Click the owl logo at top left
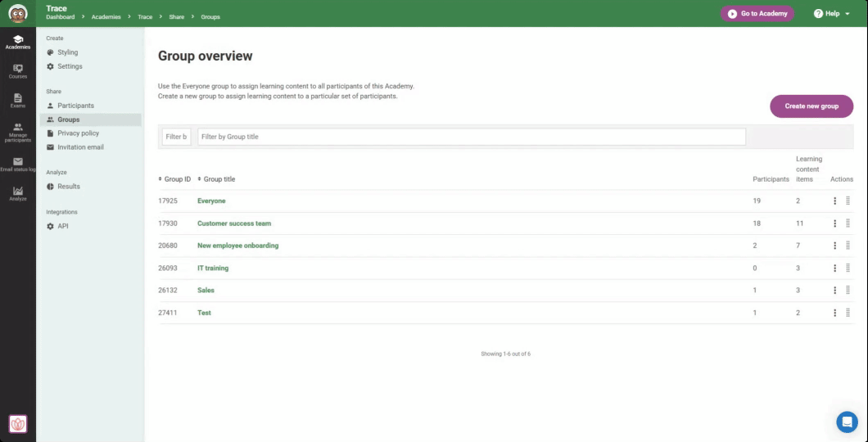Screen dimensions: 868x442 tap(18, 13)
